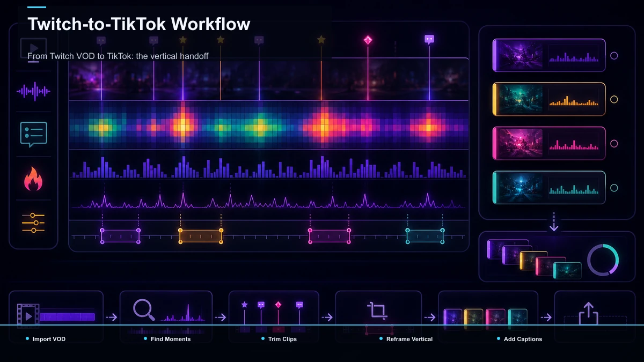Image resolution: width=644 pixels, height=362 pixels.
Task: Open the yellow-bordered clip card thumbnail
Action: coord(519,99)
